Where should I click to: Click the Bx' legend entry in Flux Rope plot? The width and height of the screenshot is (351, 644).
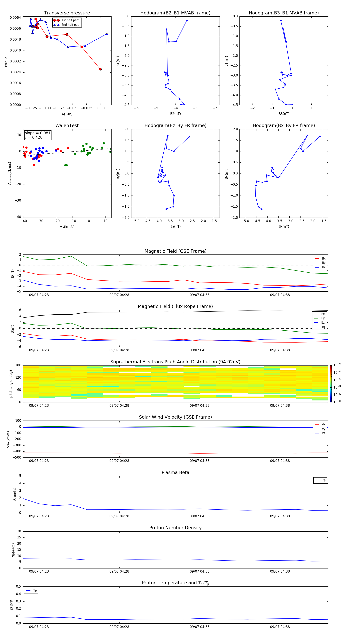[320, 314]
